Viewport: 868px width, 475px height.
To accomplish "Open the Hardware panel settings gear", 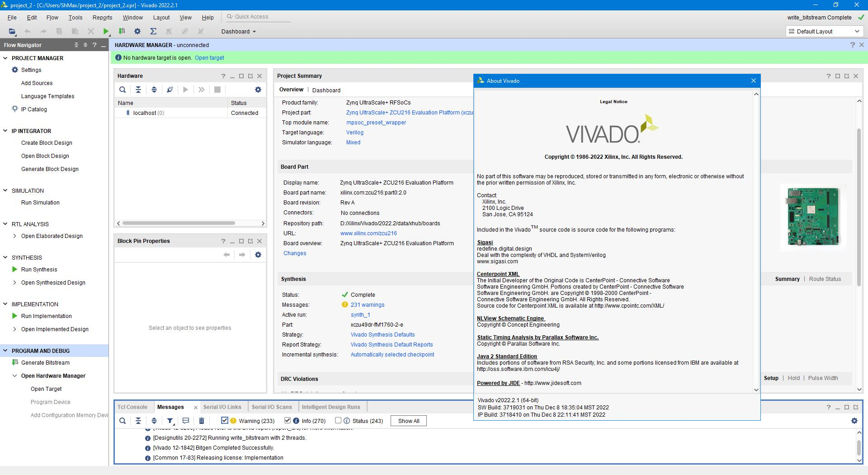I will 258,90.
